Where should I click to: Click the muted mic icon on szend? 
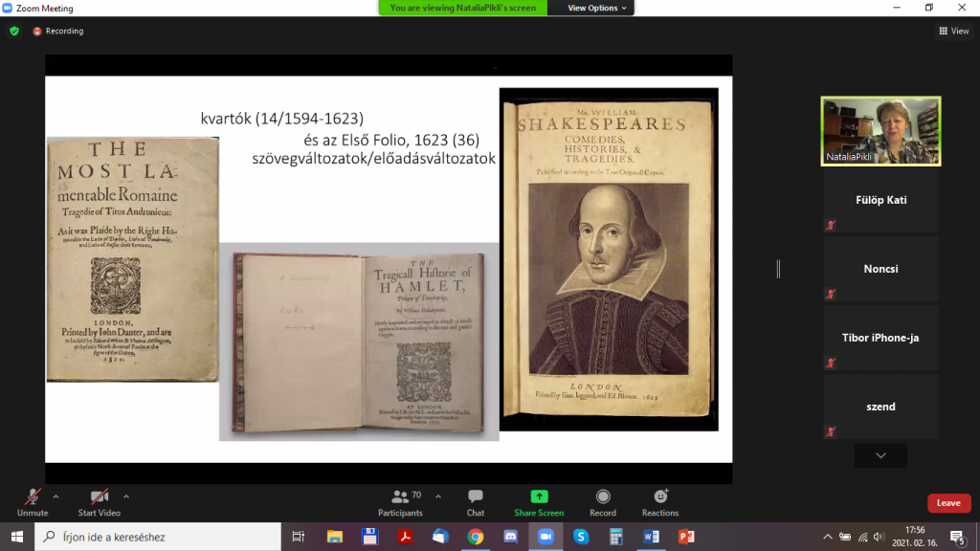831,431
